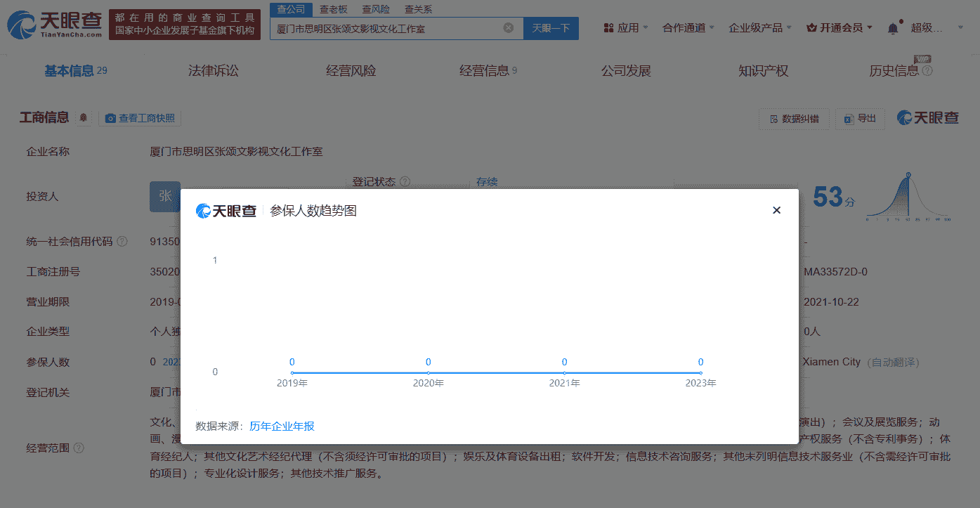Open the 法律诉讼 section tab
Image resolution: width=980 pixels, height=508 pixels.
(x=213, y=71)
